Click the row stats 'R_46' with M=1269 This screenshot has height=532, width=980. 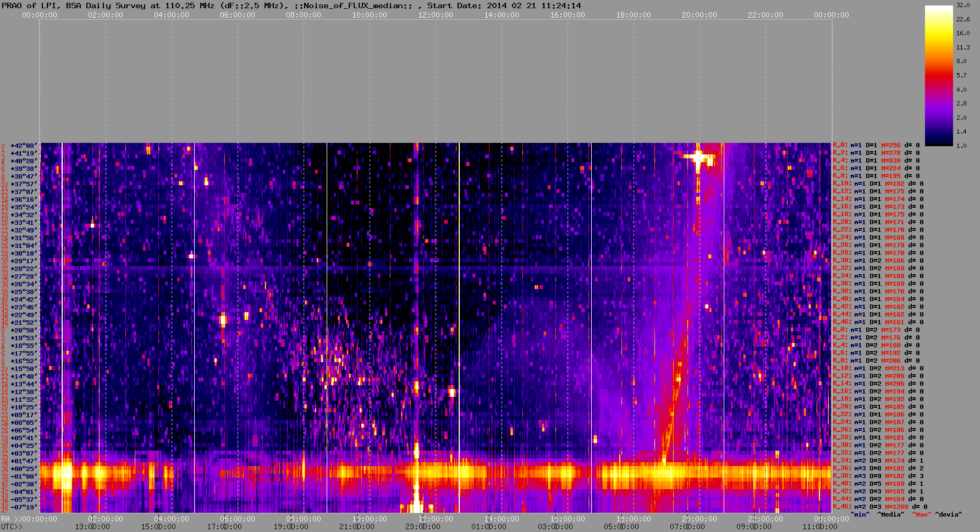click(880, 507)
